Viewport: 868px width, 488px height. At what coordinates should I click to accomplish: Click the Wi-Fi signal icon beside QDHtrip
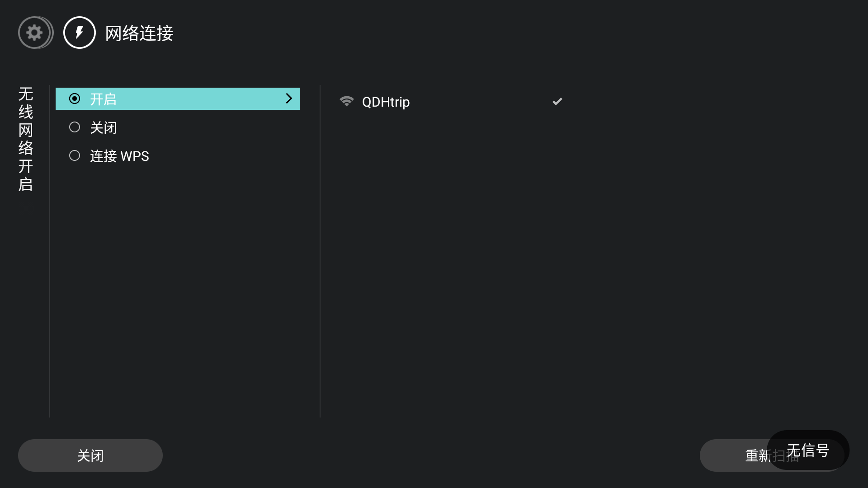346,101
